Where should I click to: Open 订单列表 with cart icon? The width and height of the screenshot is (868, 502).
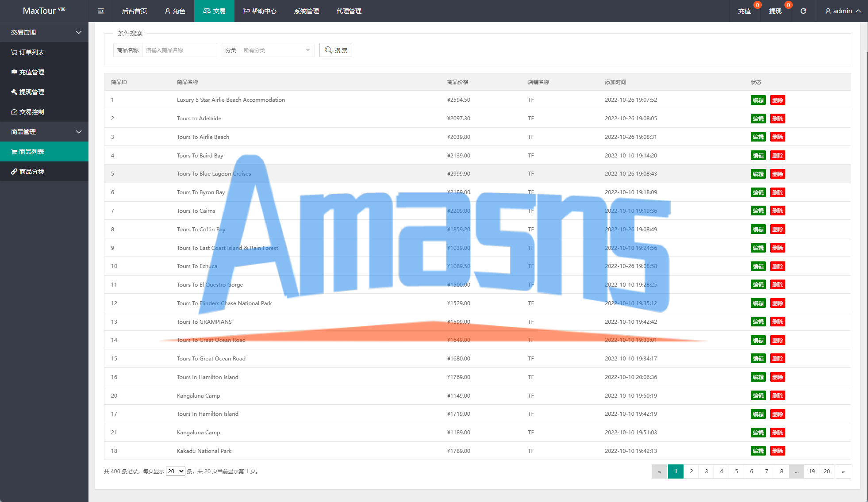click(31, 52)
